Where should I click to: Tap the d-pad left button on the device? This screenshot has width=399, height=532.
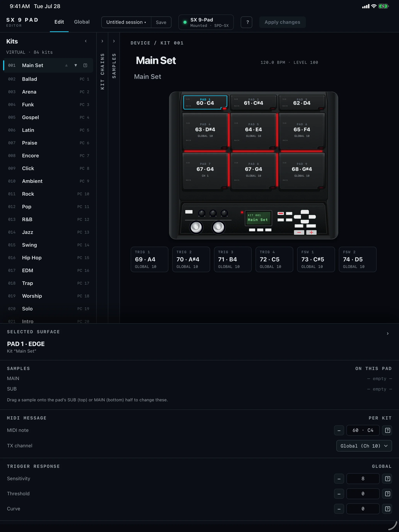(298, 217)
